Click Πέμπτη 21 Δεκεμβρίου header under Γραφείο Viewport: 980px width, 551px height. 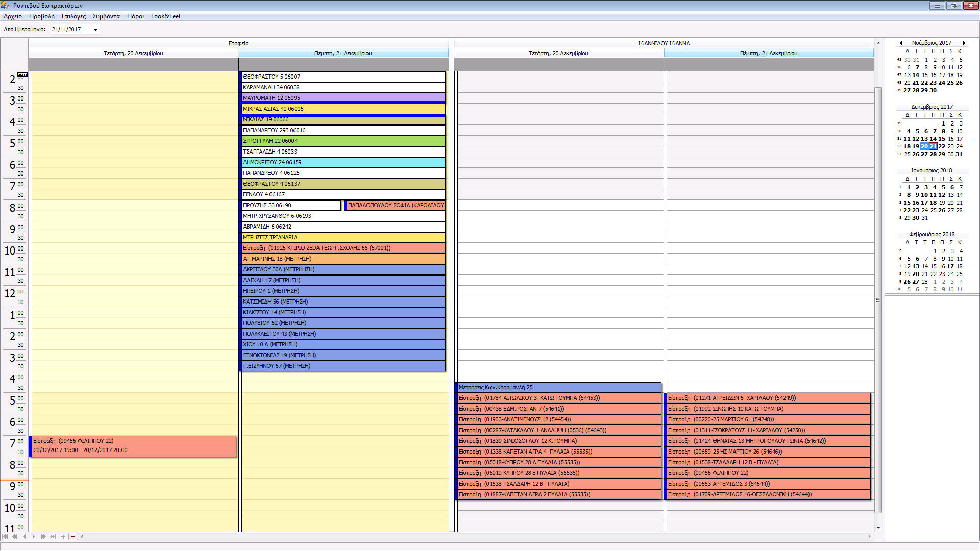(x=344, y=53)
